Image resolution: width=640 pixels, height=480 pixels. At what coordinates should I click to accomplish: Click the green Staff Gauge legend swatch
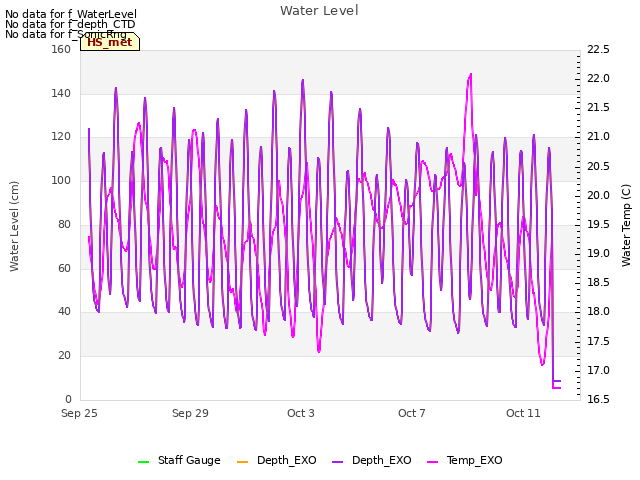[144, 462]
